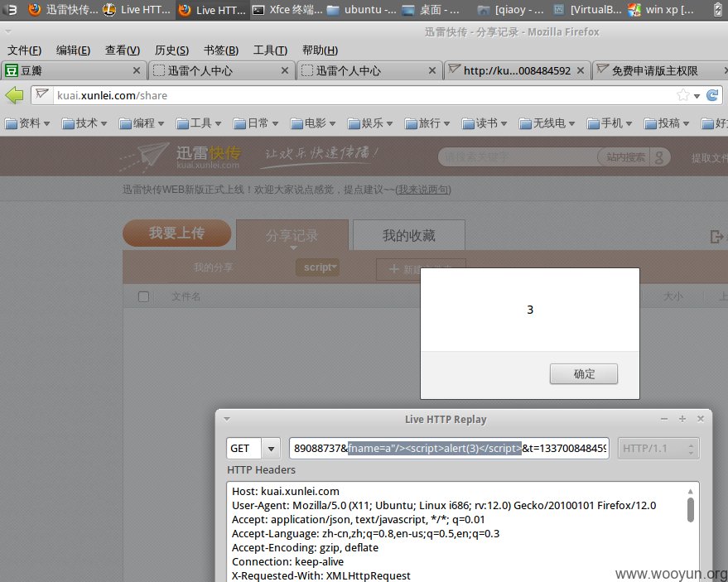Close the second 迅雷个人中心 tab
The image size is (728, 582).
tap(431, 70)
